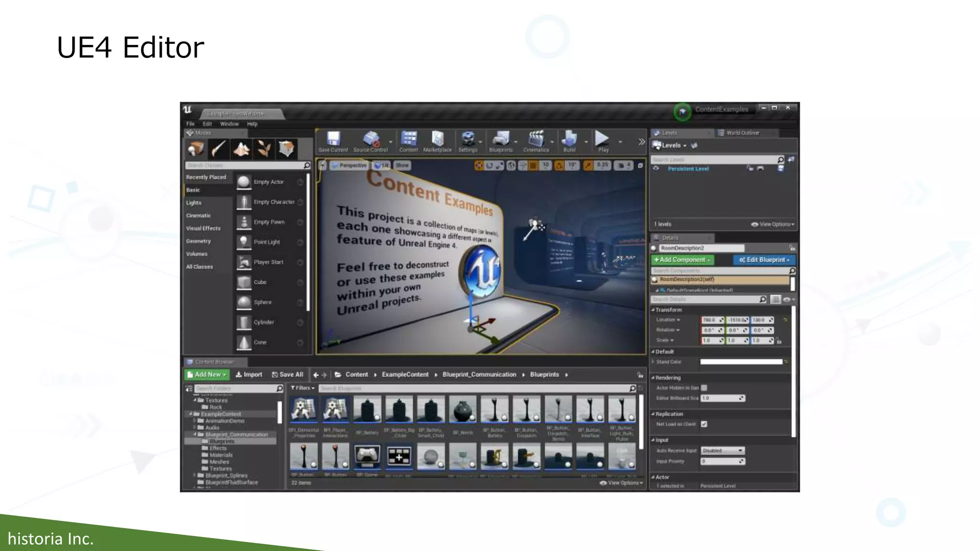Click the Import button
This screenshot has height=551, width=980.
pos(249,375)
